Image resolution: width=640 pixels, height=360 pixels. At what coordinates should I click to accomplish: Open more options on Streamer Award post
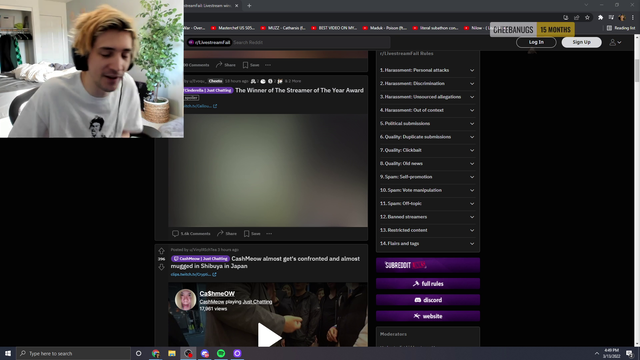coord(269,233)
